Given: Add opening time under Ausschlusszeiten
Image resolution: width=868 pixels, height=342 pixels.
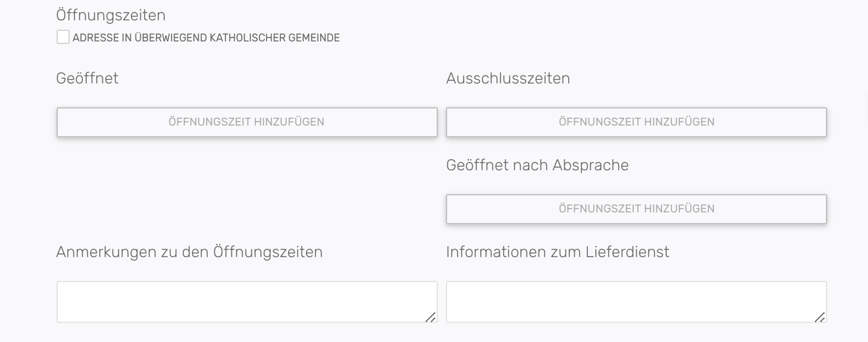Looking at the screenshot, I should [x=636, y=122].
